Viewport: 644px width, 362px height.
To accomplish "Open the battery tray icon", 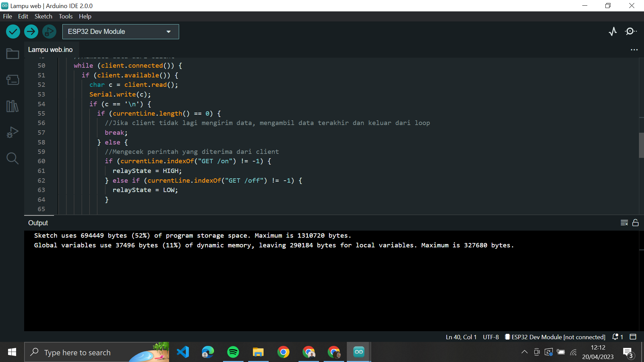I will 561,352.
